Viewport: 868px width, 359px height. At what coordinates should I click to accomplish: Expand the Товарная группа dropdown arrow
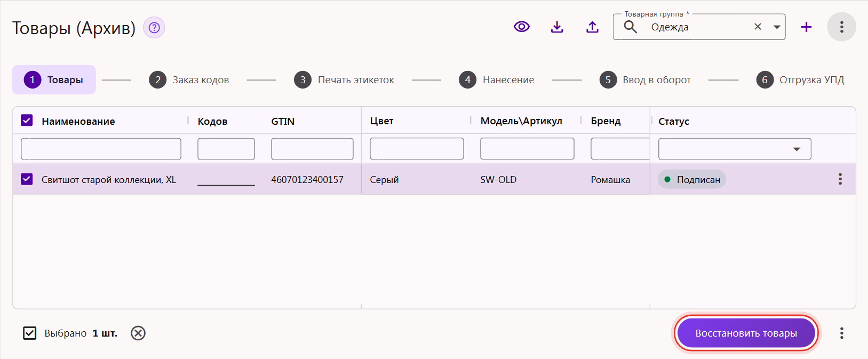[x=777, y=27]
